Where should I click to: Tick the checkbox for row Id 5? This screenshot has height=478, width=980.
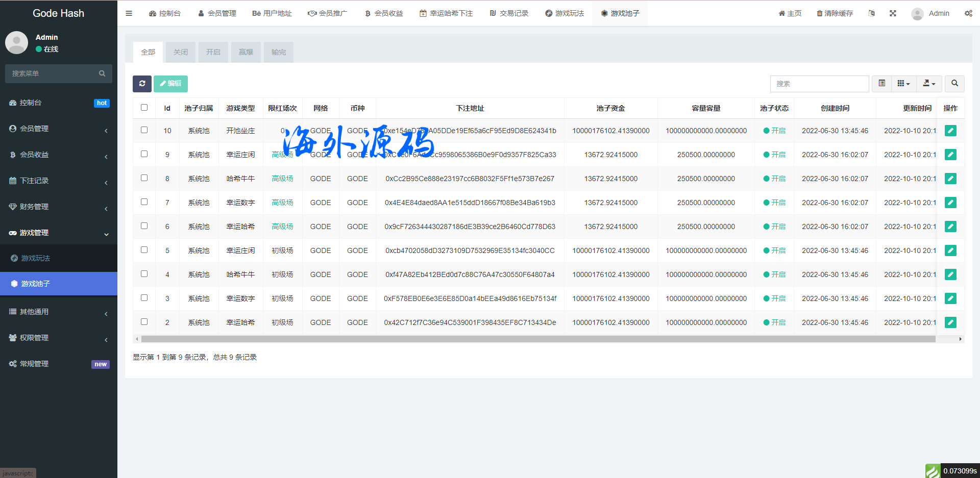(144, 250)
